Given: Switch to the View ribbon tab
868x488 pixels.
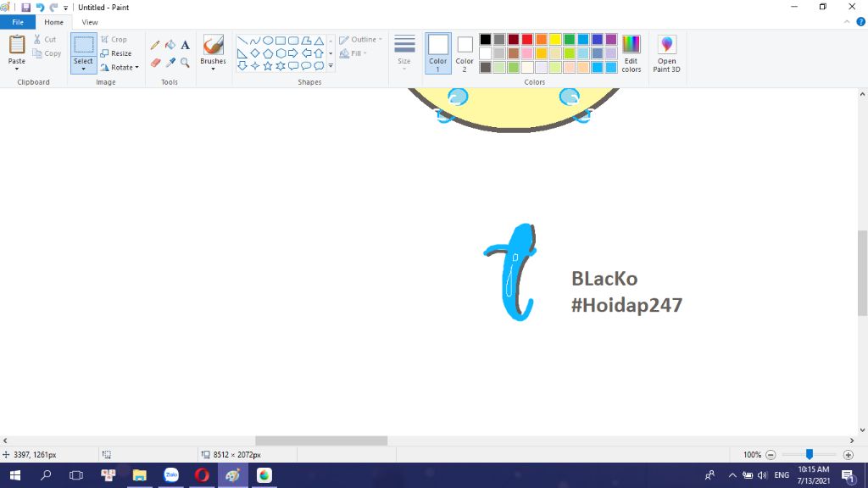Looking at the screenshot, I should pyautogui.click(x=90, y=22).
